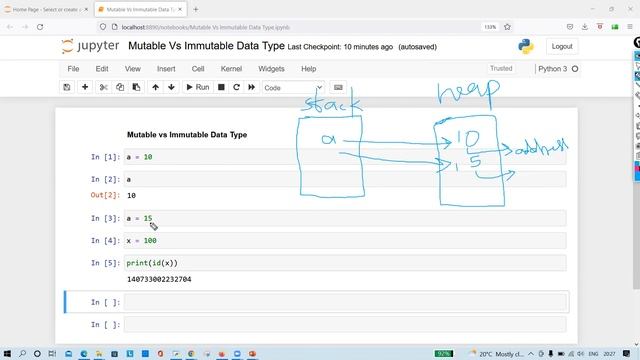Open the weather widget showing 20°C
640x360 pixels.
click(497, 354)
